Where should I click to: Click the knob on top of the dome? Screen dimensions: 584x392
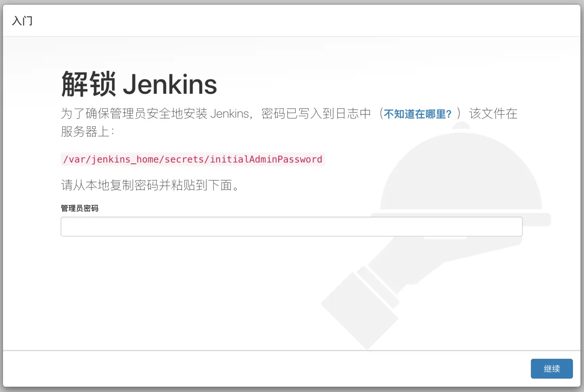coord(462,126)
